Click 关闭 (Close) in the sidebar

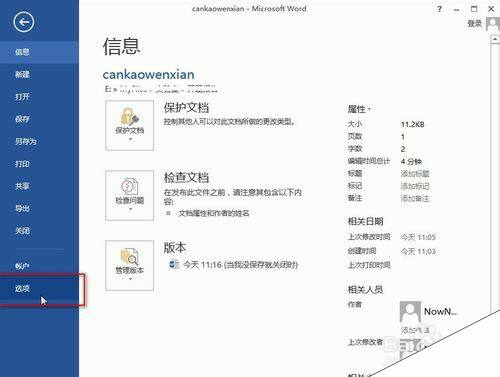tap(39, 231)
